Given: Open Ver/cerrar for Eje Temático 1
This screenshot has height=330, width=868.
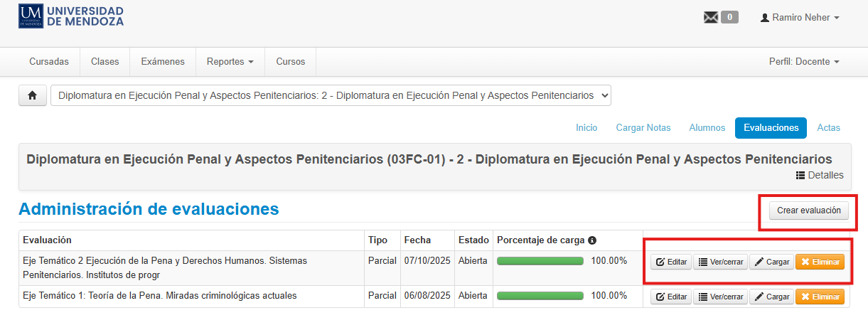Looking at the screenshot, I should 720,297.
